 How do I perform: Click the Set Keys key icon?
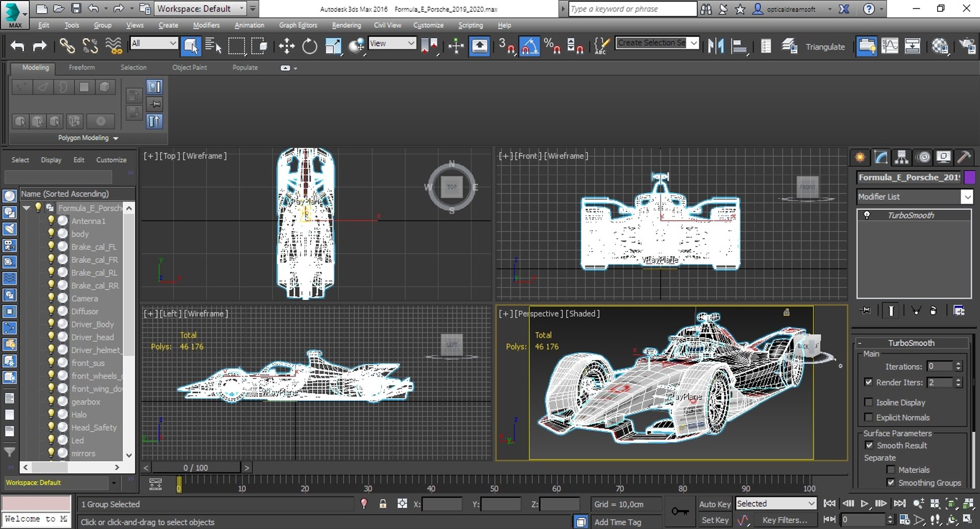(680, 511)
